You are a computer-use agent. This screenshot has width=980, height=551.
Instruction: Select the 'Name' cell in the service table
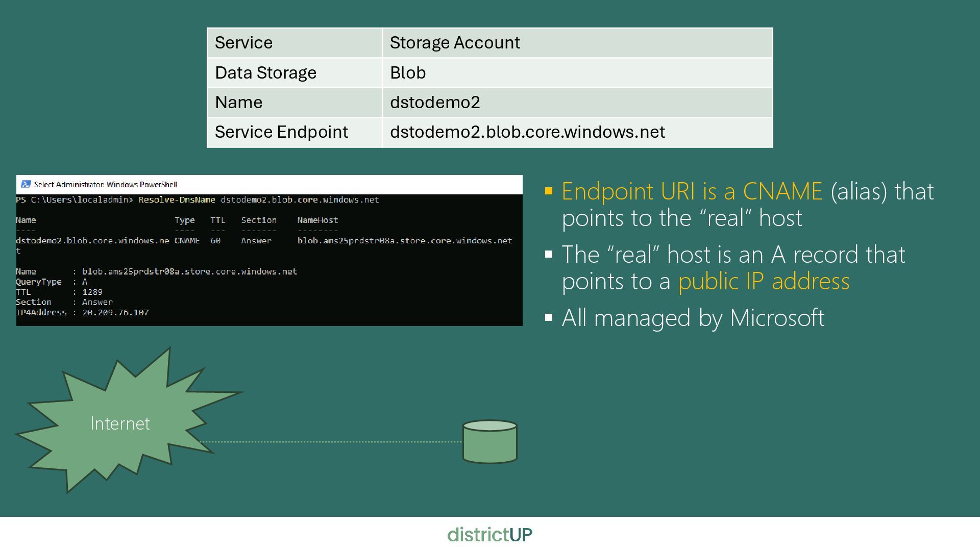(x=295, y=102)
